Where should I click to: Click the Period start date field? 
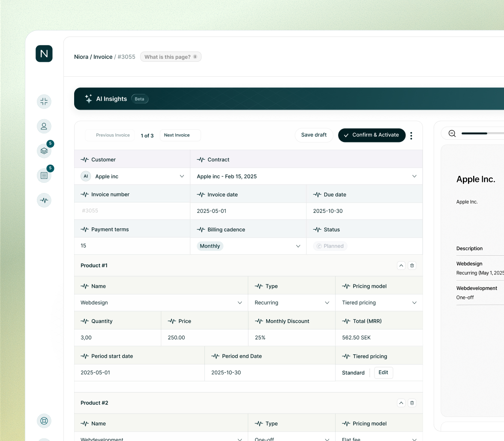pos(140,372)
